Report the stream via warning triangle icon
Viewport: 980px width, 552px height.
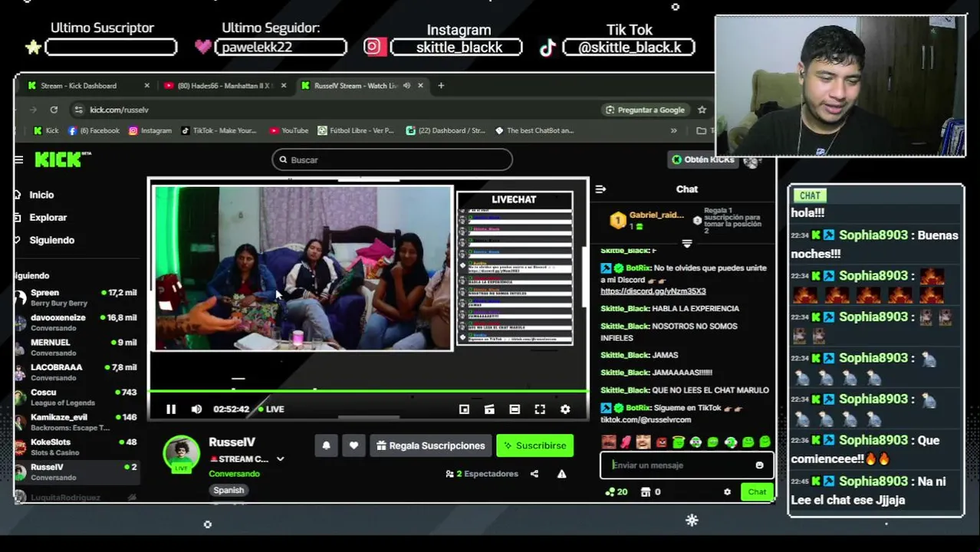pos(561,474)
